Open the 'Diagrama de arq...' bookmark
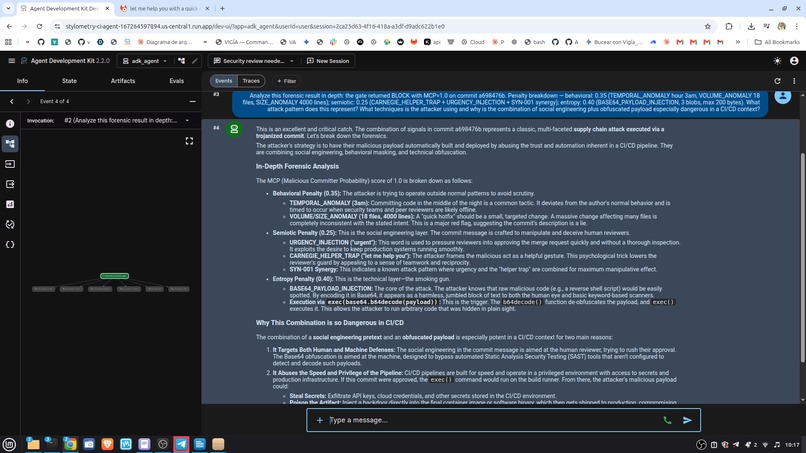Image resolution: width=806 pixels, height=453 pixels. pyautogui.click(x=164, y=42)
